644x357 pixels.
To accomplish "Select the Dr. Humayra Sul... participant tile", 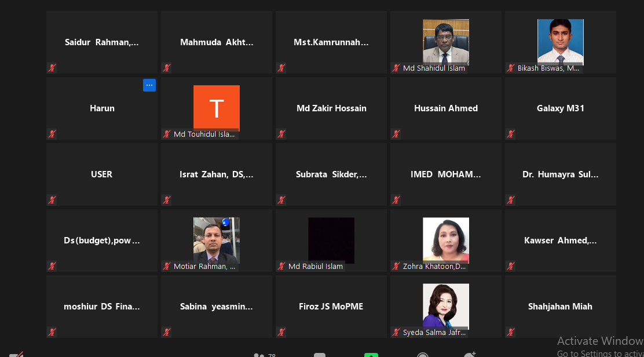I will coord(560,174).
